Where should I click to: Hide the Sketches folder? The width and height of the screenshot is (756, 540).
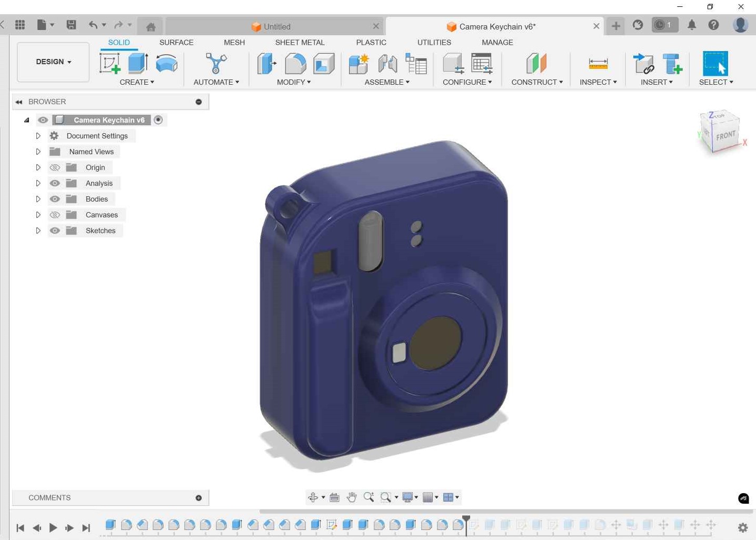55,231
